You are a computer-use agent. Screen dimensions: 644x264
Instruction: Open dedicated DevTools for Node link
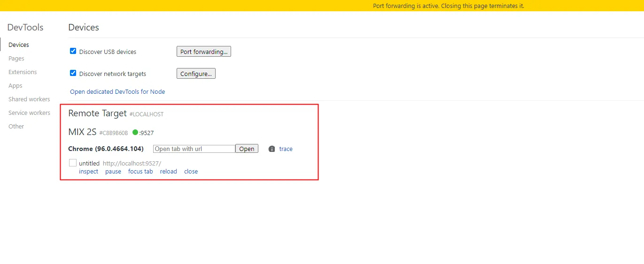(x=117, y=92)
